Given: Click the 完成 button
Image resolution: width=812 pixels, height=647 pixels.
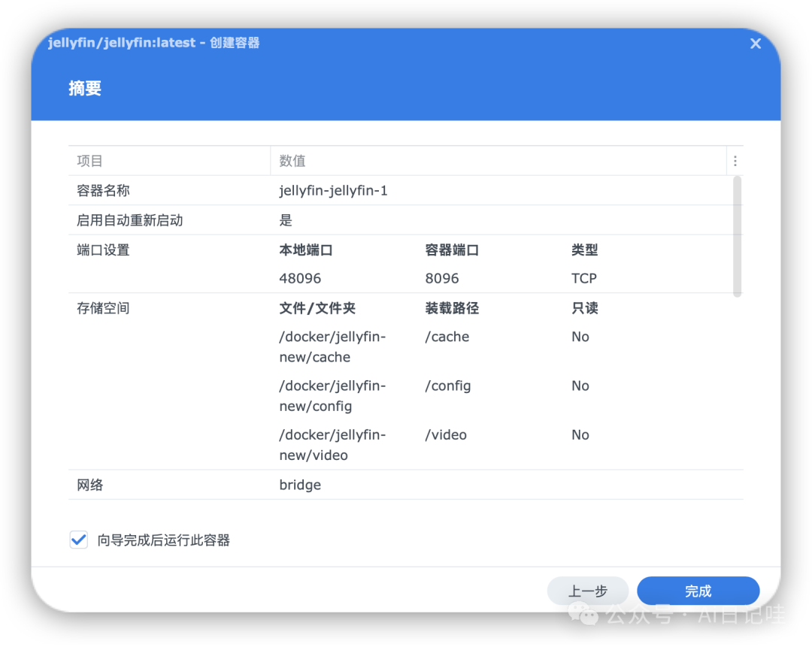Looking at the screenshot, I should click(x=698, y=591).
